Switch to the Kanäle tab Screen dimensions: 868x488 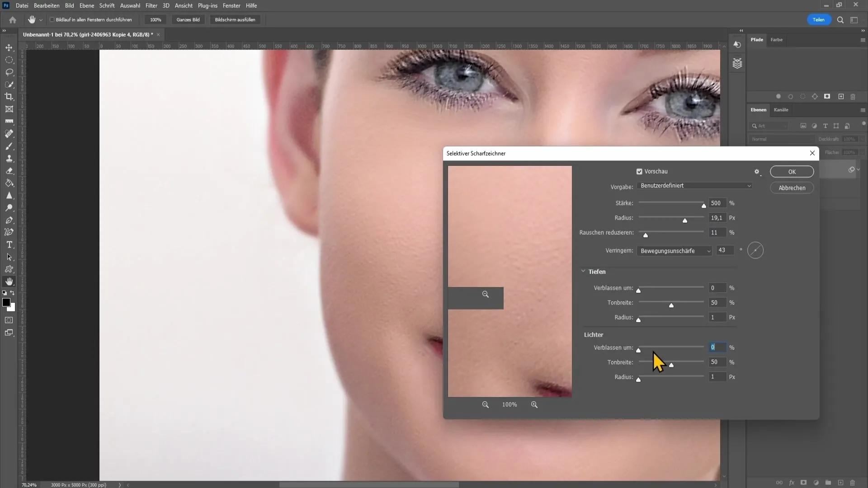click(x=781, y=110)
